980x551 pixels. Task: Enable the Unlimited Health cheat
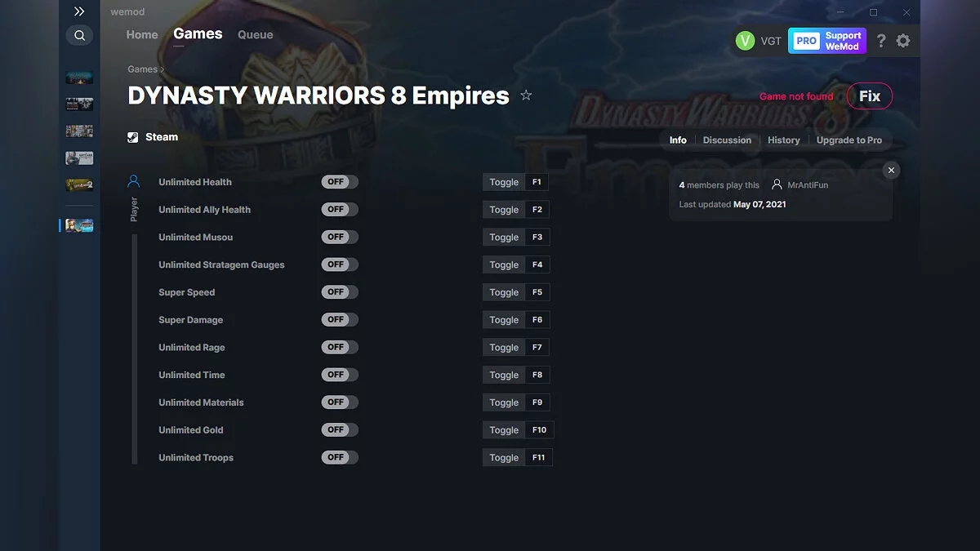click(340, 181)
